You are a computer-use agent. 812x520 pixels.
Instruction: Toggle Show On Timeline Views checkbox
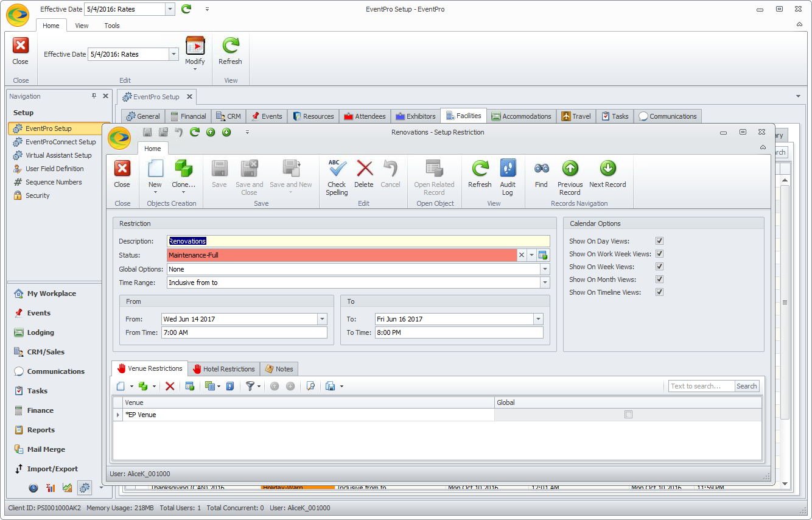tap(659, 292)
